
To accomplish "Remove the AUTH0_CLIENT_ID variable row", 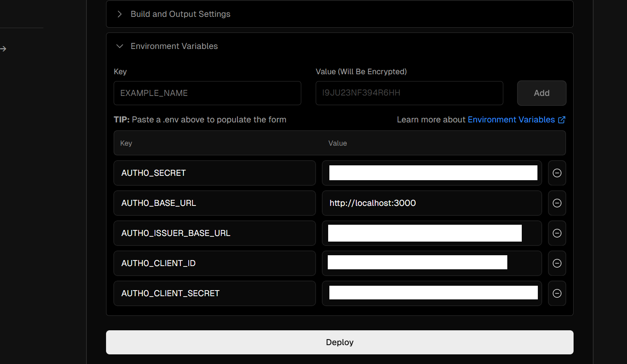I will click(x=557, y=263).
